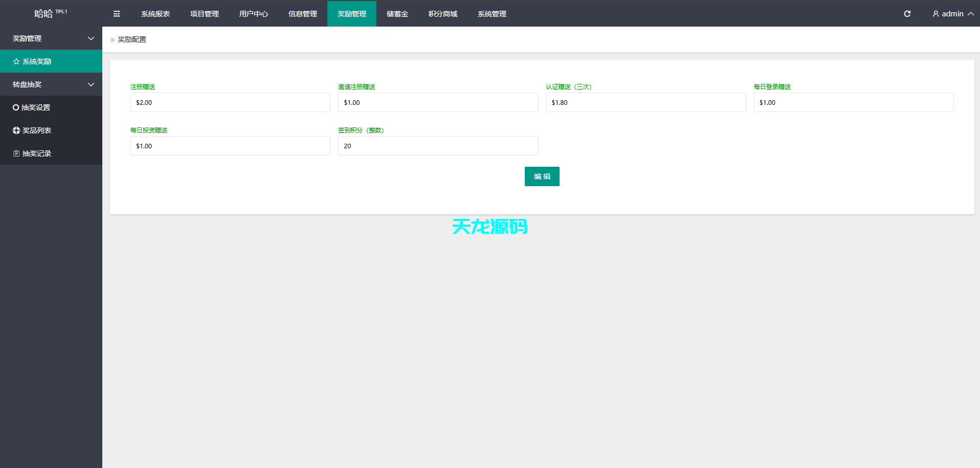Switch to 系统管理 navigation tab

point(491,14)
